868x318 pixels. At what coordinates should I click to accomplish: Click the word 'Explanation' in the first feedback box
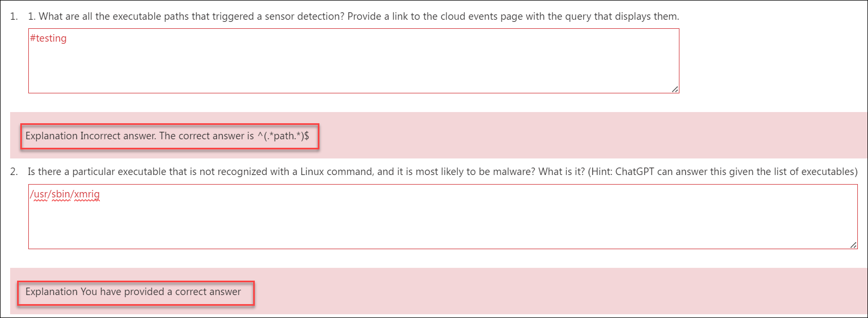[51, 136]
